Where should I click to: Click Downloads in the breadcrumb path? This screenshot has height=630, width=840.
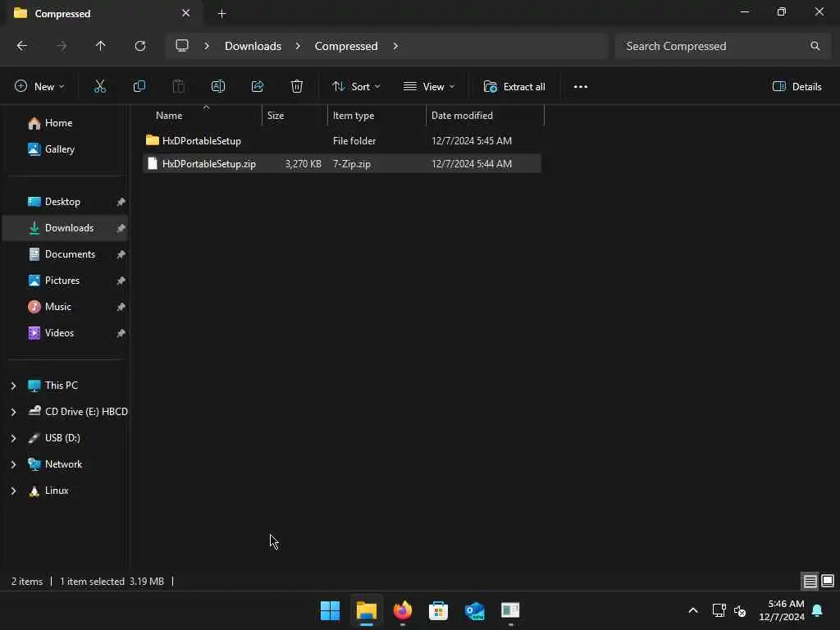[x=253, y=46]
